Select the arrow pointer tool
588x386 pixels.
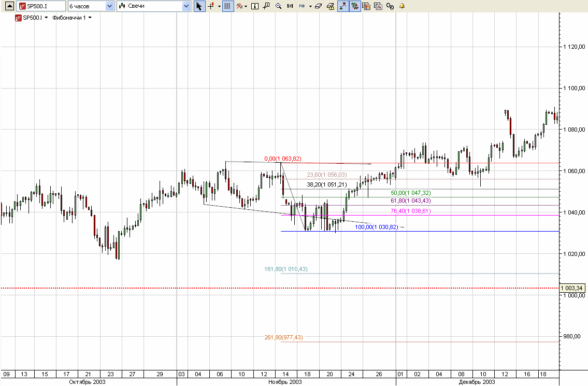(x=199, y=6)
